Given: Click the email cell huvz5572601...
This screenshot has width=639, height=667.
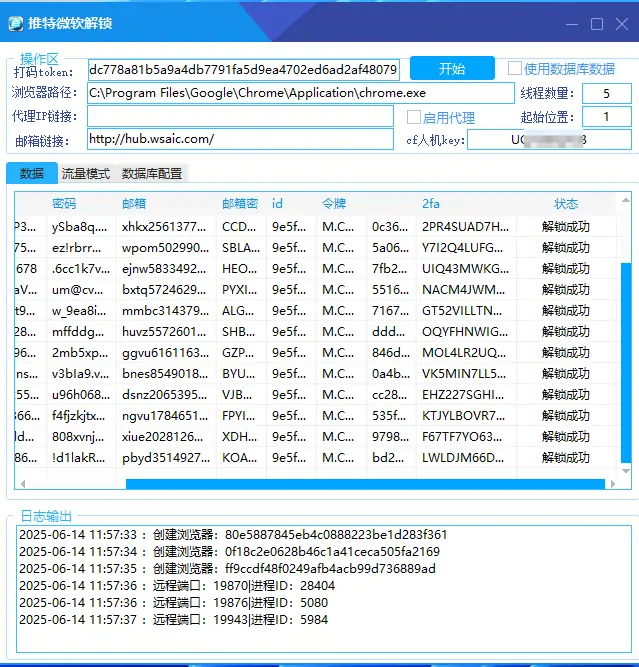Looking at the screenshot, I should pos(165,332).
